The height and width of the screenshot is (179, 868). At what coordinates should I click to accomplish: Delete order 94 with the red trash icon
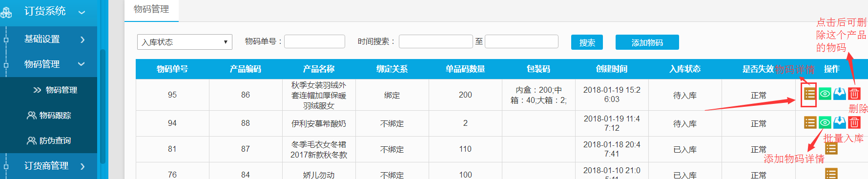(854, 122)
